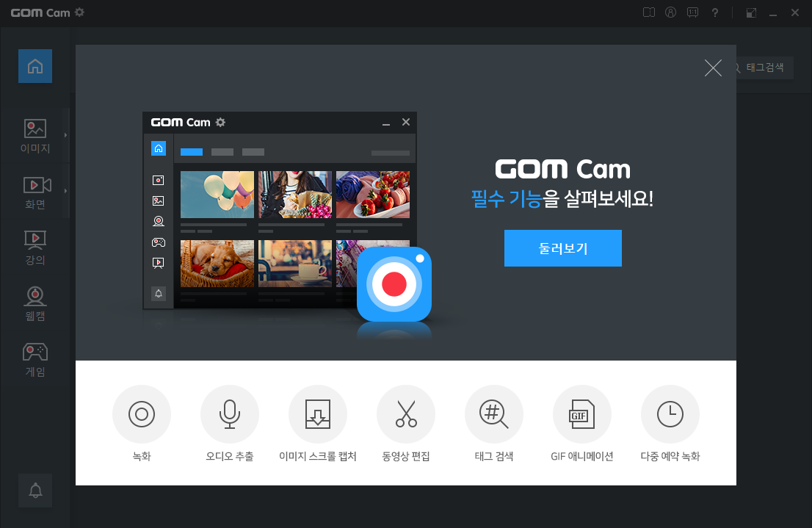
Task: Expand the 화면 sidebar section chevron
Action: tap(65, 189)
